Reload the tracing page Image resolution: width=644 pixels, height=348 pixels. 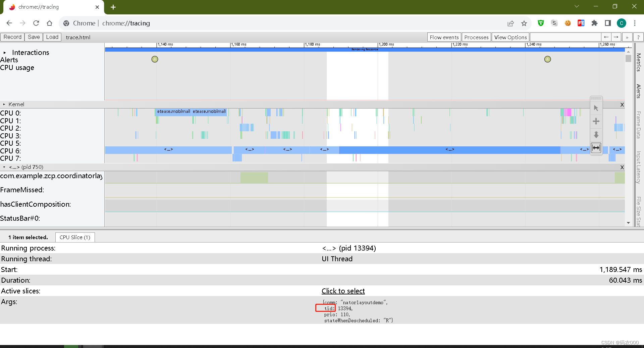tap(36, 23)
